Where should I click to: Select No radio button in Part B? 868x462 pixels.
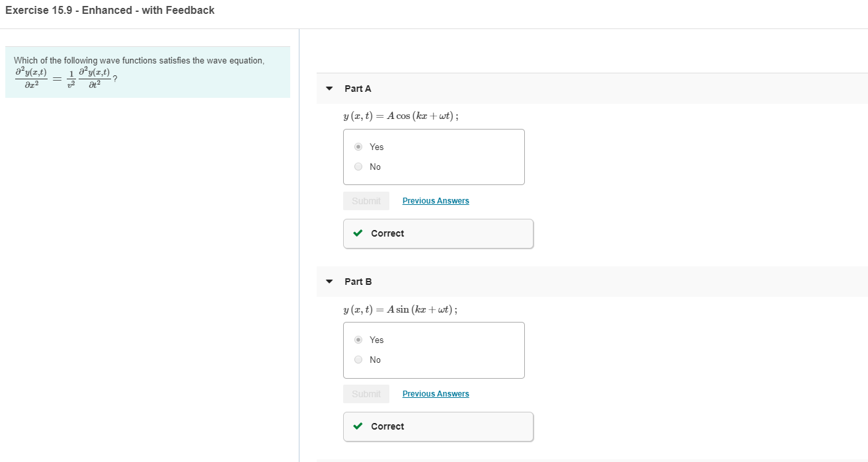point(358,360)
